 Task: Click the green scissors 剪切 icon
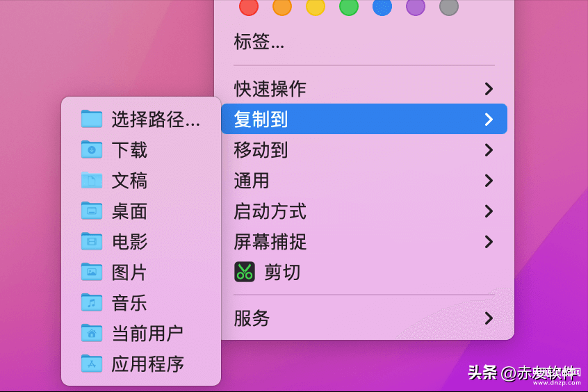(x=245, y=272)
